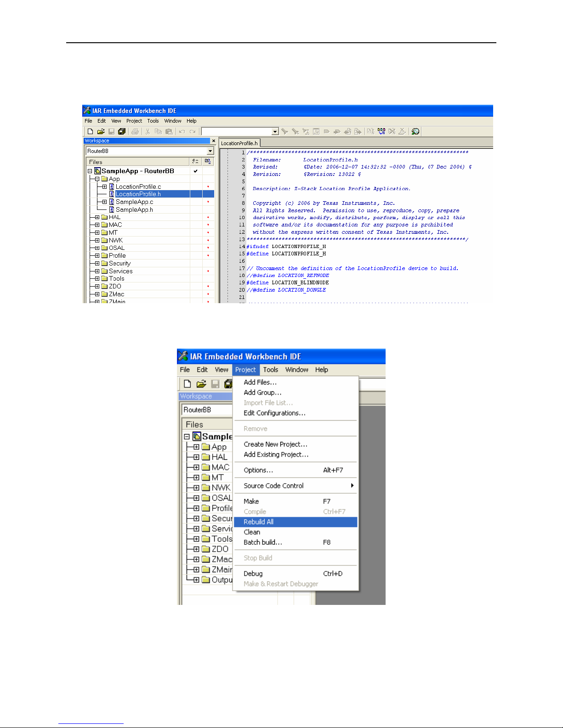Click the Paste clipboard toolbar icon
Image resolution: width=563 pixels, height=728 pixels.
click(169, 131)
